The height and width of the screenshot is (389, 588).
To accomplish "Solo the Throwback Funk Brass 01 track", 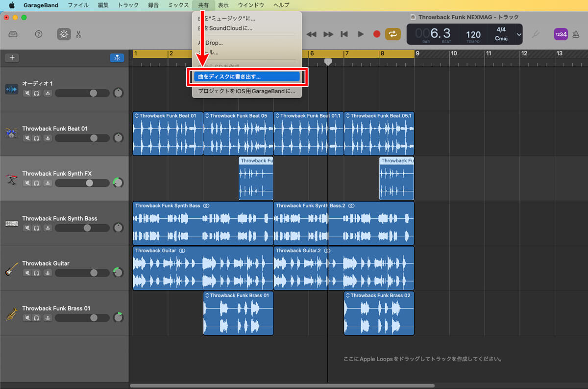I will pyautogui.click(x=36, y=318).
